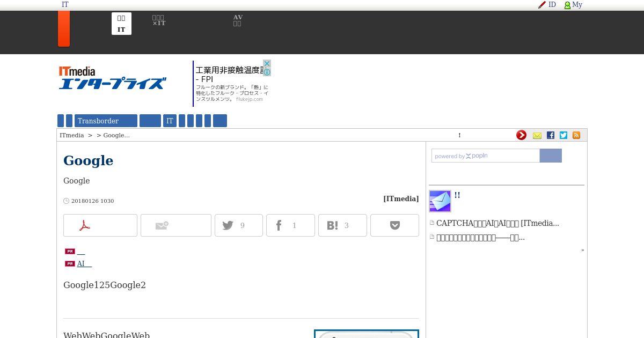
Task: Open the Twitter icon in breadcrumb bar
Action: click(563, 135)
